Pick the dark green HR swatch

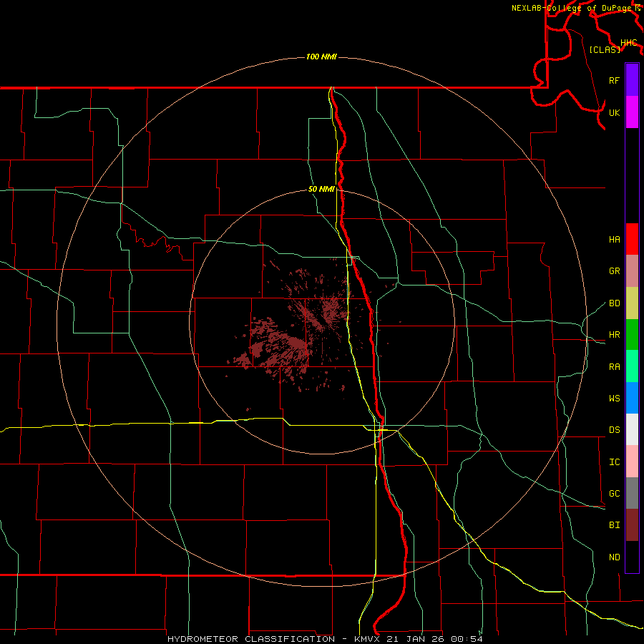632,335
